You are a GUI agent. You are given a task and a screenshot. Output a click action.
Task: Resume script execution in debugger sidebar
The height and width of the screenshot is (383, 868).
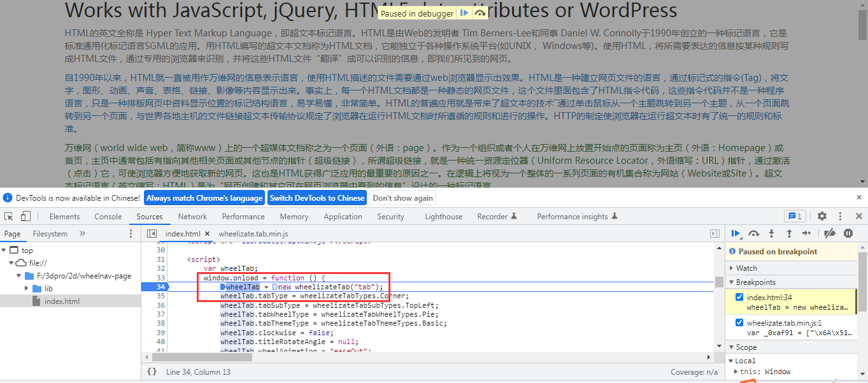[x=736, y=234]
